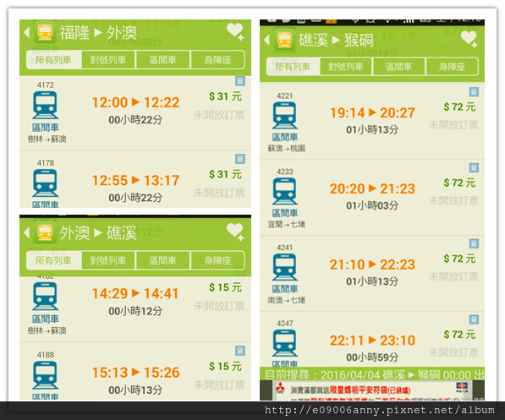Open the 12:00▶12:22 train entry
The image size is (505, 420).
135,113
